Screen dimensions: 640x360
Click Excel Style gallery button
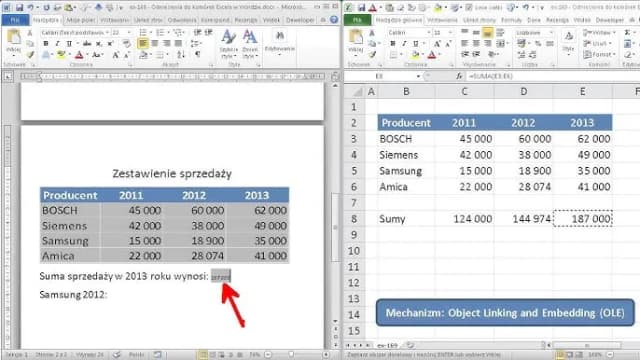click(x=569, y=43)
